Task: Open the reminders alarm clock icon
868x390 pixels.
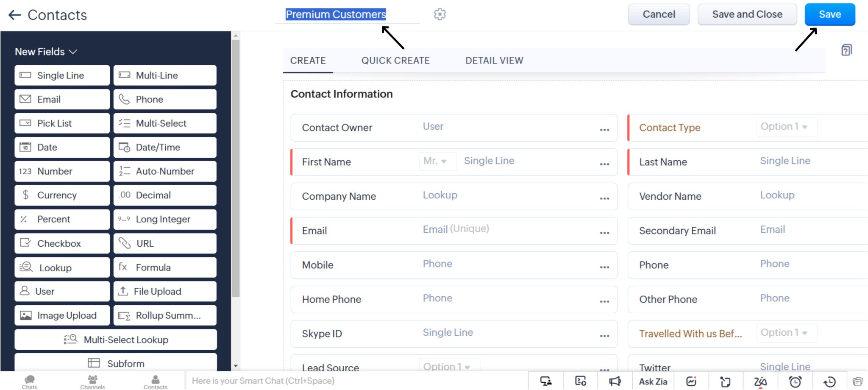Action: tap(795, 382)
